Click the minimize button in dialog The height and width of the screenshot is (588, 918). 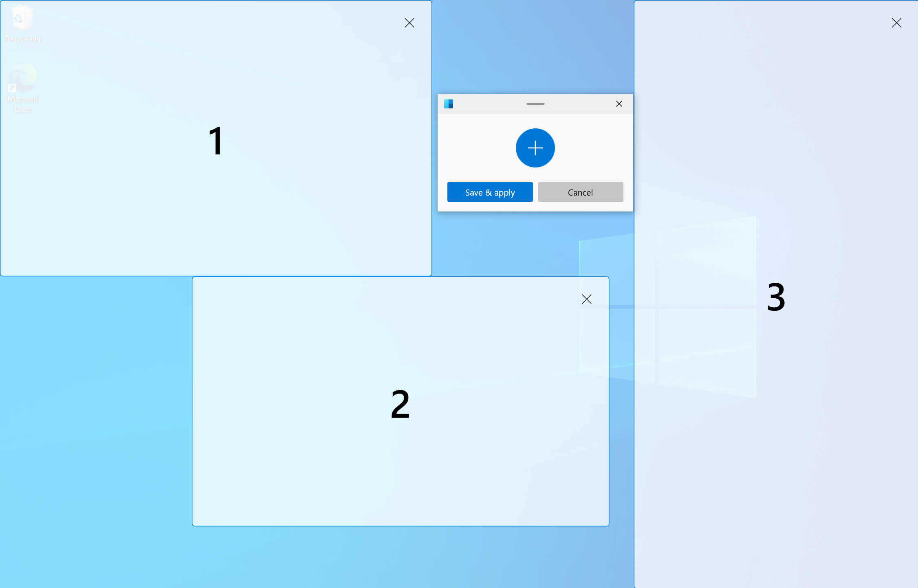pyautogui.click(x=535, y=103)
